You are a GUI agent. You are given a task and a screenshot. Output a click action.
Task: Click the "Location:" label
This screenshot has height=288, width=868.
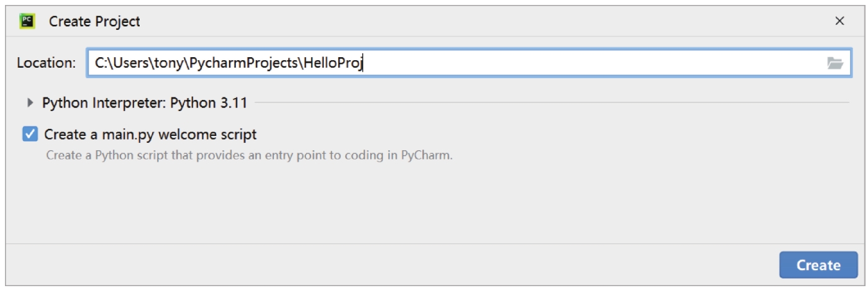coord(46,63)
